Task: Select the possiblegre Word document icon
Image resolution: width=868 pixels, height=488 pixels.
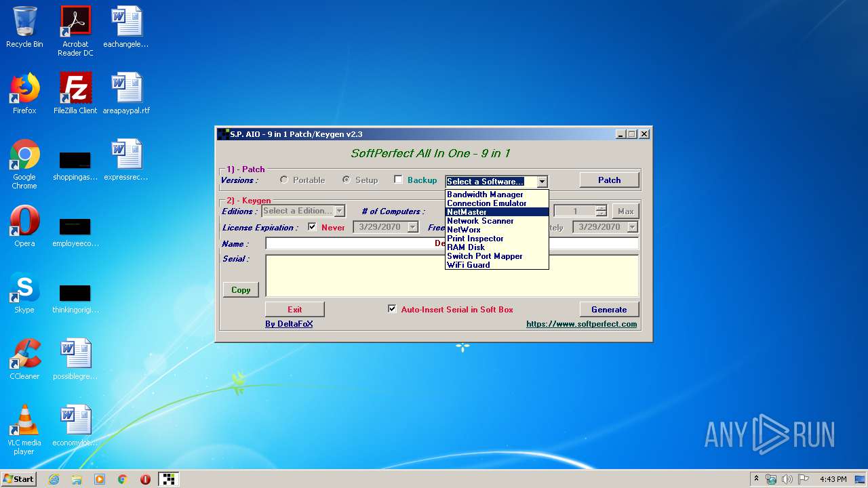Action: 75,359
